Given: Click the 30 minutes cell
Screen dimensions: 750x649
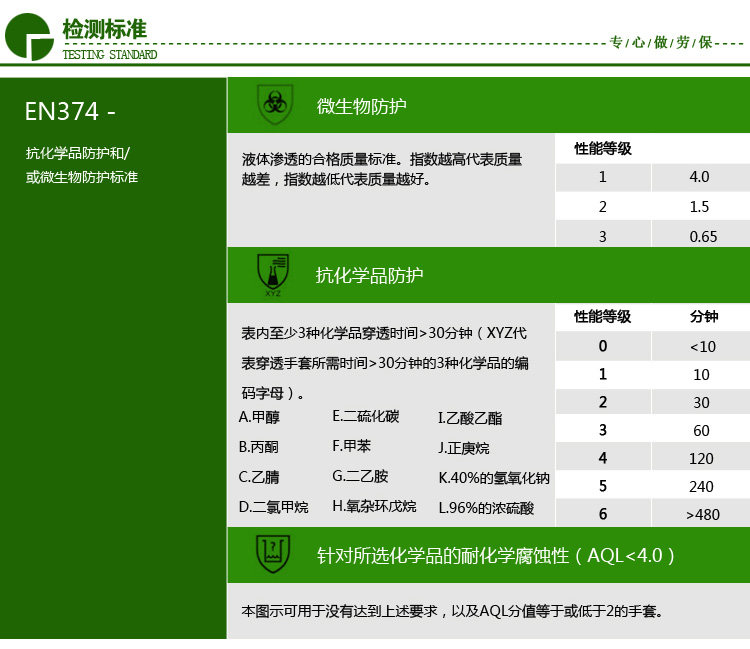Looking at the screenshot, I should click(x=701, y=402).
